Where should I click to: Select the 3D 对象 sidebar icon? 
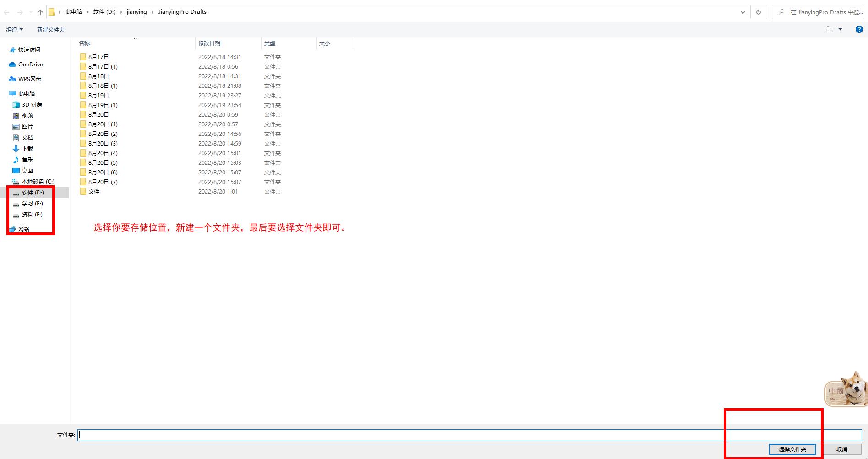point(16,105)
